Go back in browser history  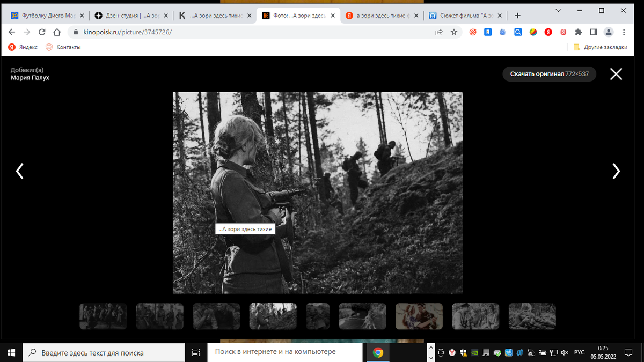point(12,32)
